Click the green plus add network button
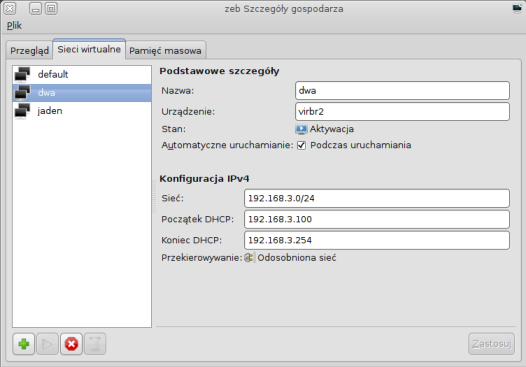Viewport: 526px width, 367px height. pyautogui.click(x=23, y=344)
